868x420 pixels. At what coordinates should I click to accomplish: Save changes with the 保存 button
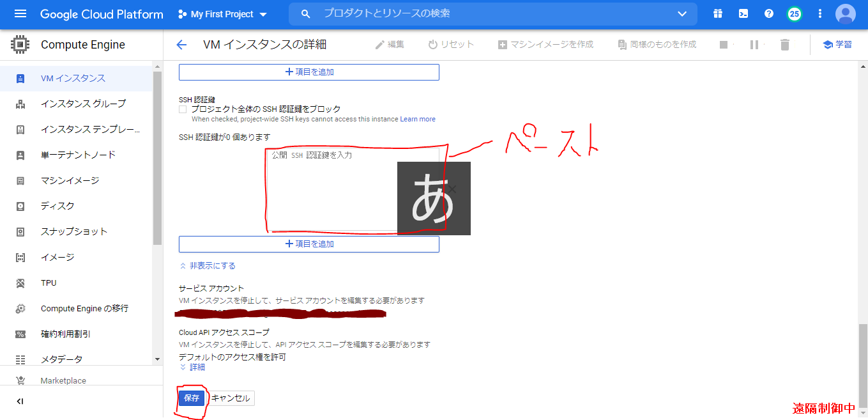(192, 398)
